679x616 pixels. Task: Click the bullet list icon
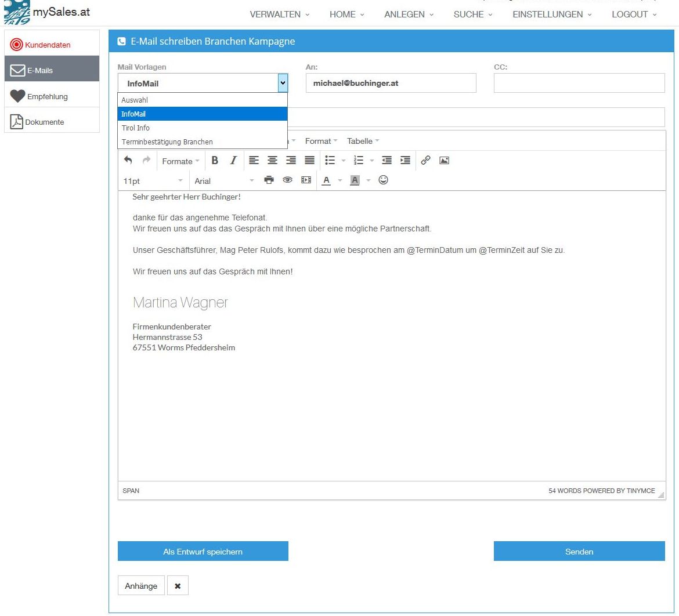tap(330, 161)
